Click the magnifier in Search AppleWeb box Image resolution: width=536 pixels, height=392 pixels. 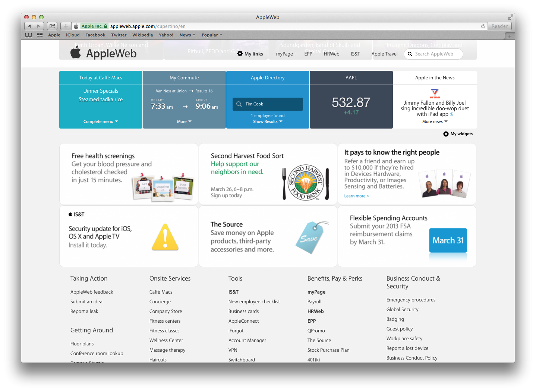410,54
